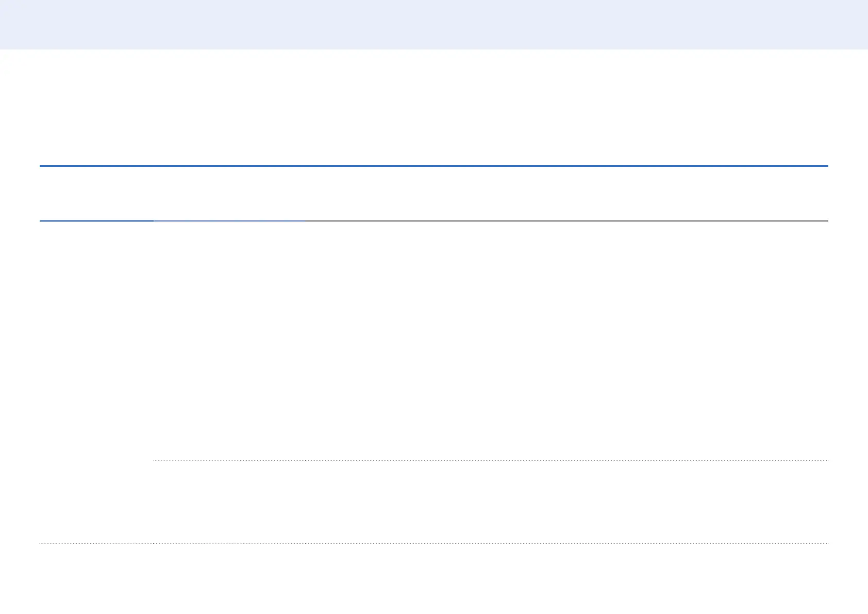Click the shorter dotted line
Screen dimensions: 868x614
click(x=491, y=460)
